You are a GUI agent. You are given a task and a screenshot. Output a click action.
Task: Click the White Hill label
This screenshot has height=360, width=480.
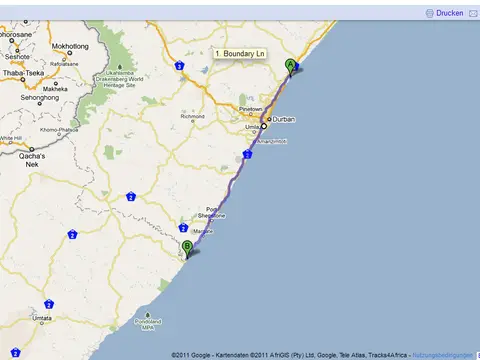pos(11,138)
